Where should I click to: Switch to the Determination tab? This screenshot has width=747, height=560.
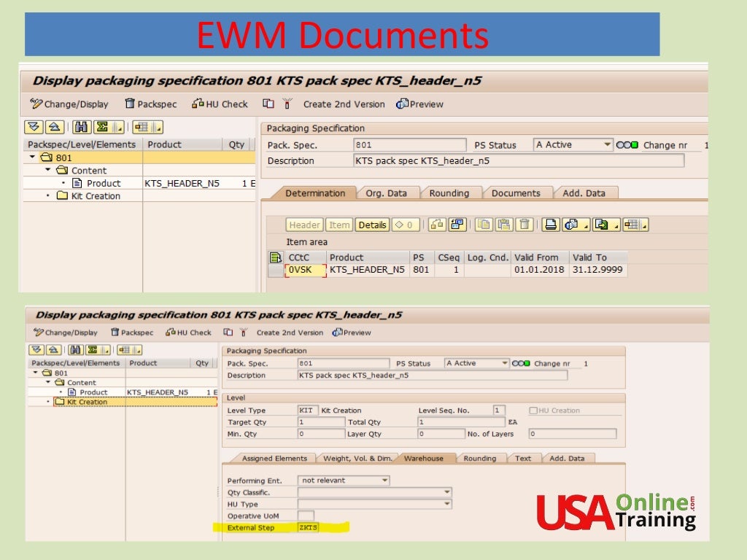[315, 192]
